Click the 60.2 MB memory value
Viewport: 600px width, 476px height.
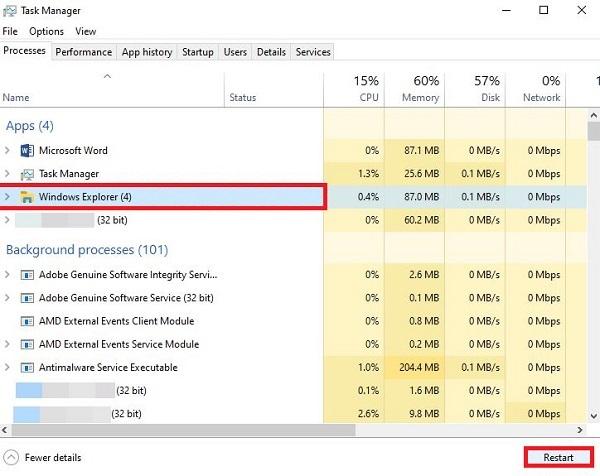[422, 220]
